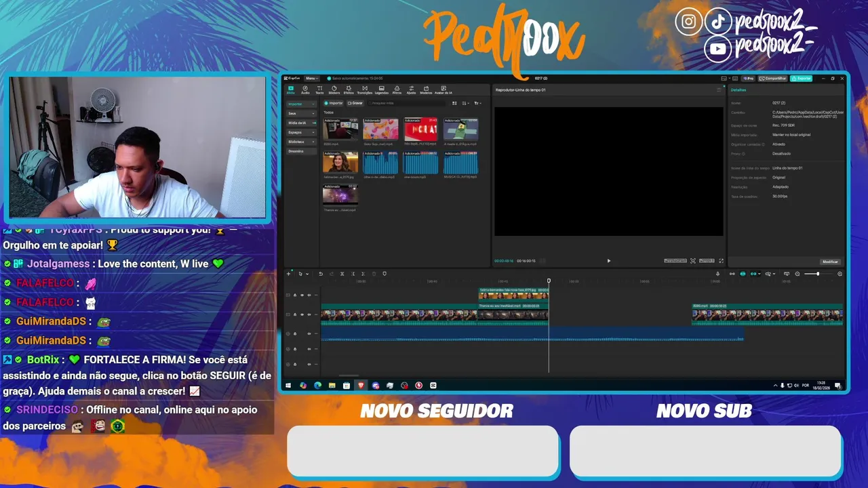Expand the Espaços sidebar section
Viewport: 868px width, 488px height.
pyautogui.click(x=301, y=132)
